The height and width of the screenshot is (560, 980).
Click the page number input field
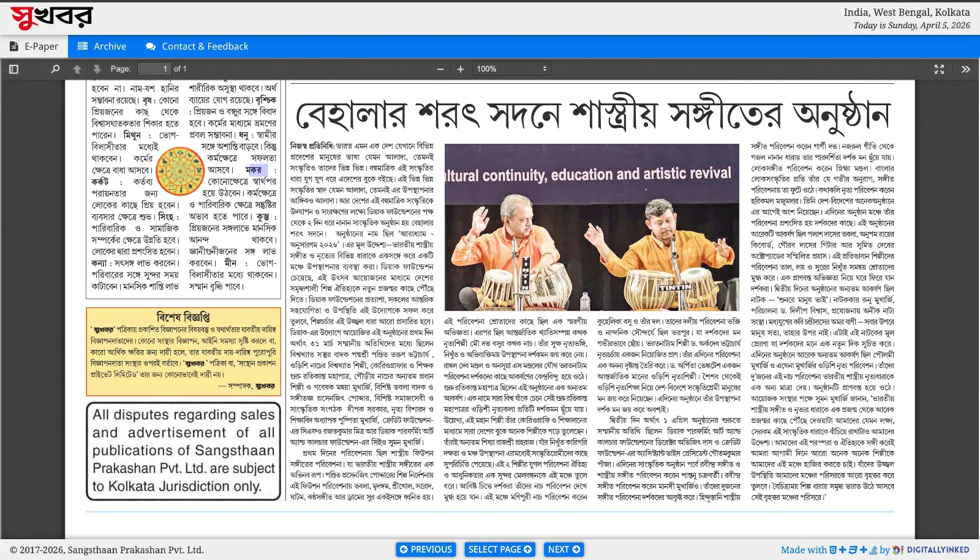tap(154, 69)
